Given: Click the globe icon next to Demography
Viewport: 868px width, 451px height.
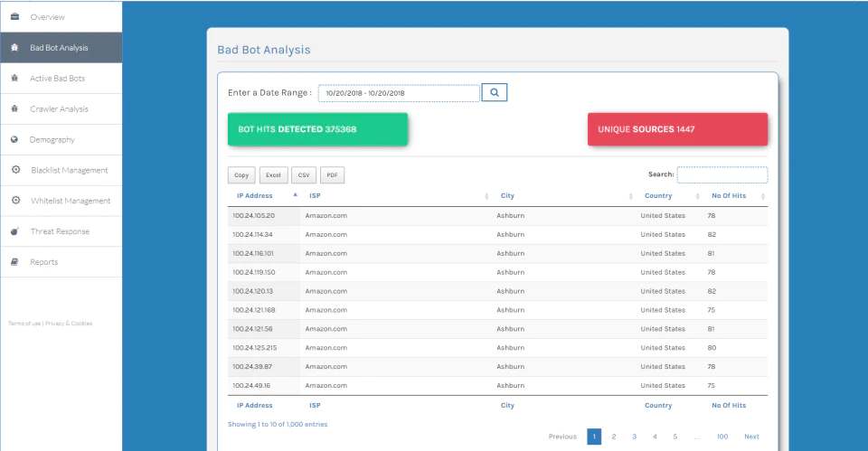Looking at the screenshot, I should (x=14, y=139).
